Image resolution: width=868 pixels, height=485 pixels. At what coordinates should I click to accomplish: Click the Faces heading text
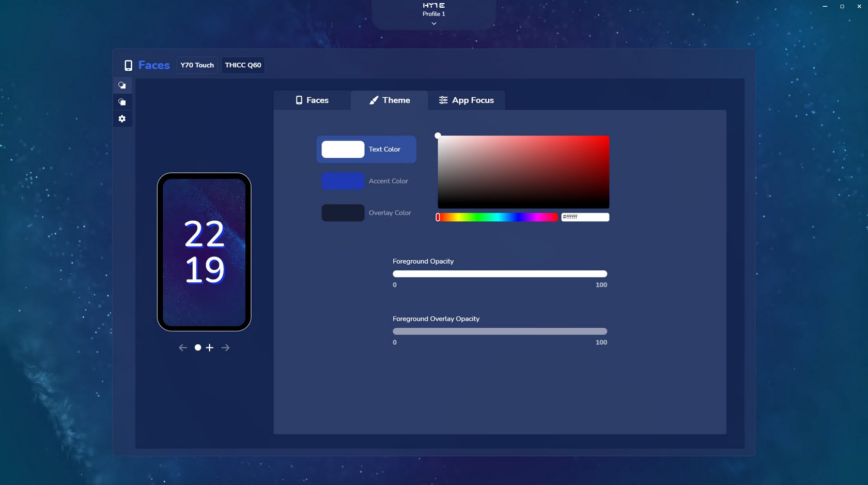tap(154, 65)
